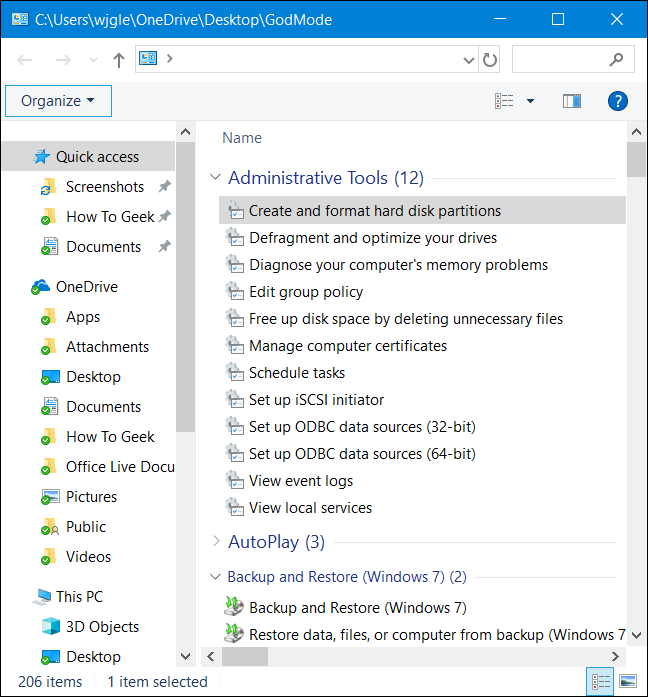Viewport: 648px width, 697px height.
Task: Click the Up one level arrow
Action: pyautogui.click(x=119, y=60)
